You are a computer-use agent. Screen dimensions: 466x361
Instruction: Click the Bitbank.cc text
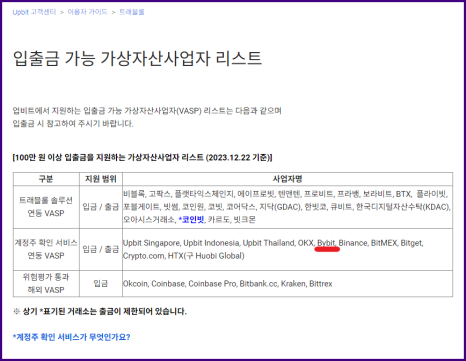pyautogui.click(x=258, y=284)
